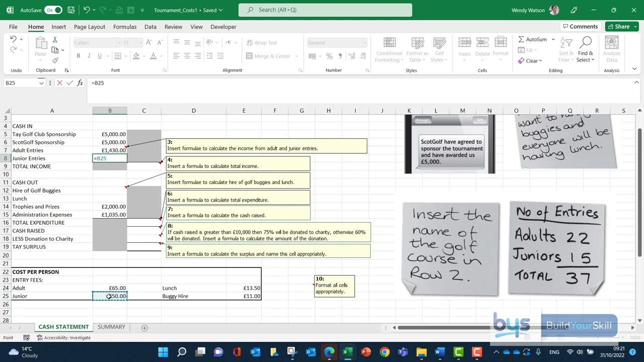Add a new sheet with plus icon
The image size is (644, 362).
144,328
